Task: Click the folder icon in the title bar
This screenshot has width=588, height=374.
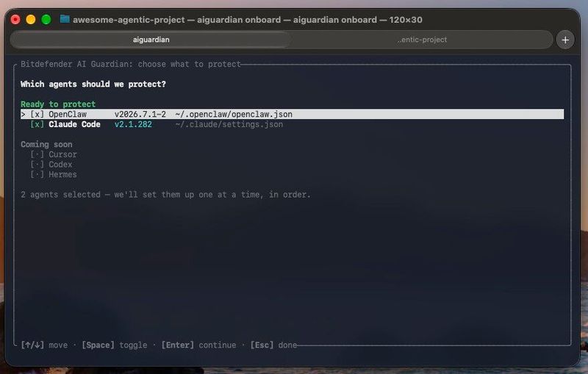Action: [65, 19]
